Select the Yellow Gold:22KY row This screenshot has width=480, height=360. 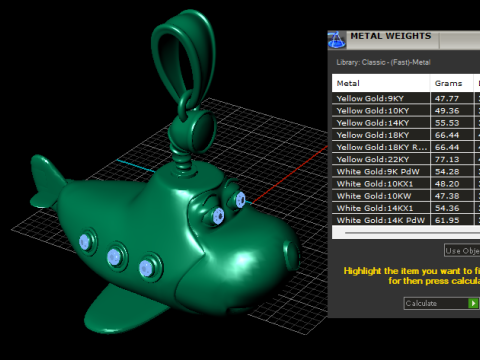406,159
